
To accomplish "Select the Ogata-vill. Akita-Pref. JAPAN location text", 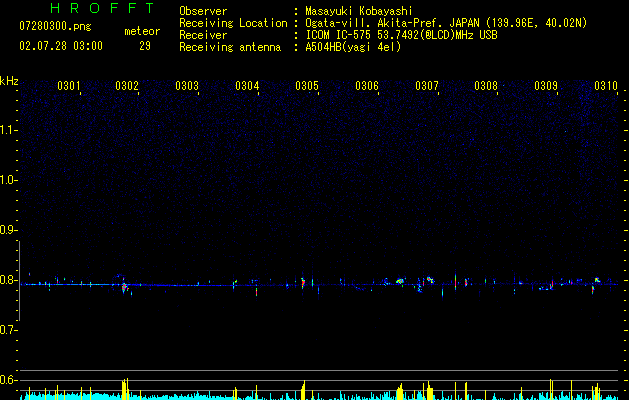I will pyautogui.click(x=446, y=23).
